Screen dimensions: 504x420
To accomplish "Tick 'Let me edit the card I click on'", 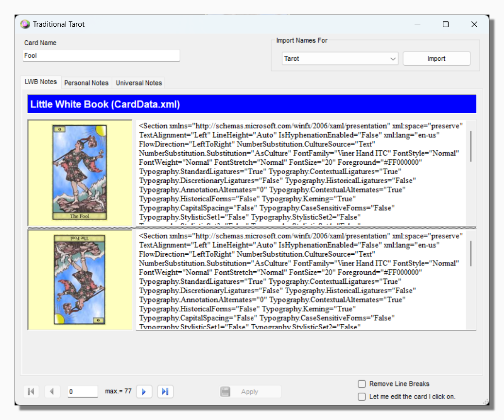I will pyautogui.click(x=362, y=397).
